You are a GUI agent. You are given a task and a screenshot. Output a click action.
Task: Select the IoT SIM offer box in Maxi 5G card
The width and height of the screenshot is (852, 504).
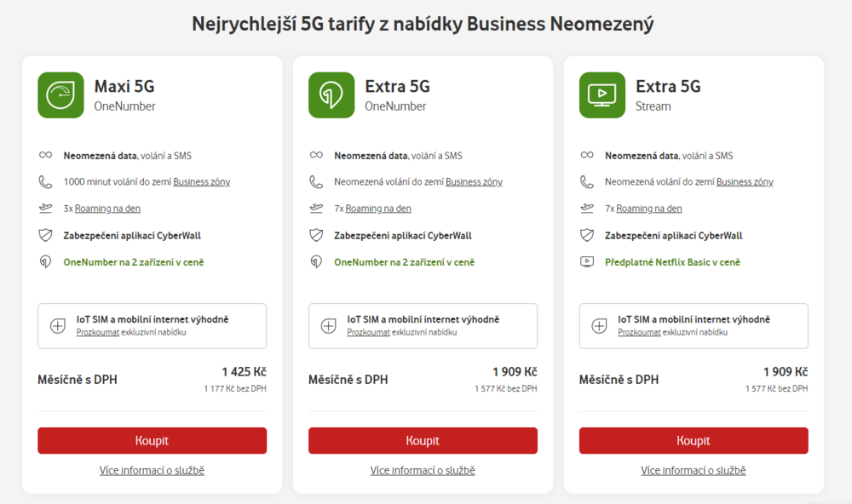click(152, 326)
